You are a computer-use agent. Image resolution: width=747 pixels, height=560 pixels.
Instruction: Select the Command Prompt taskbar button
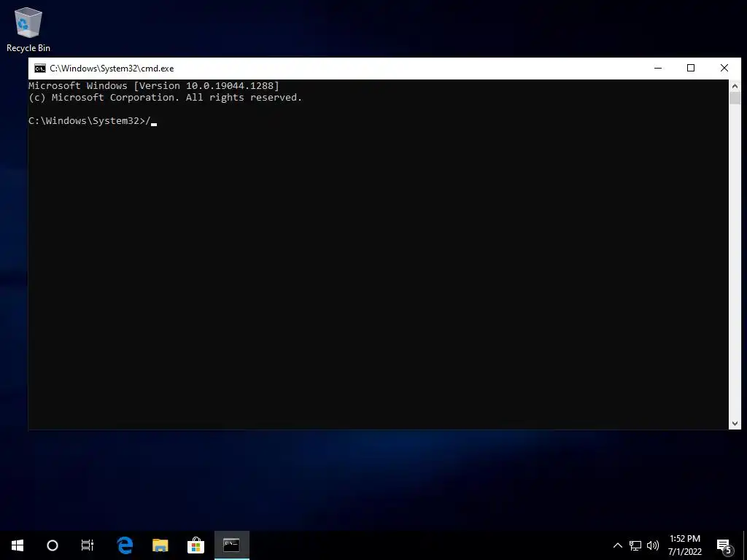click(x=231, y=545)
